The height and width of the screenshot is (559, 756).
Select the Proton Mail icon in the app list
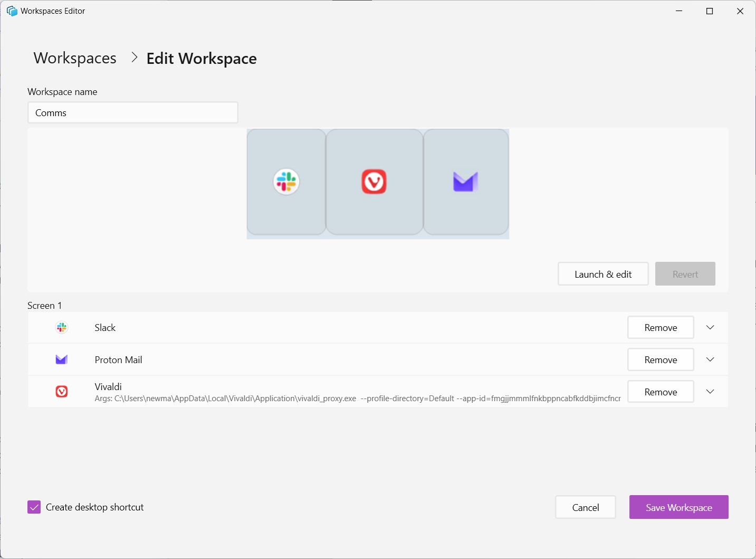point(62,359)
